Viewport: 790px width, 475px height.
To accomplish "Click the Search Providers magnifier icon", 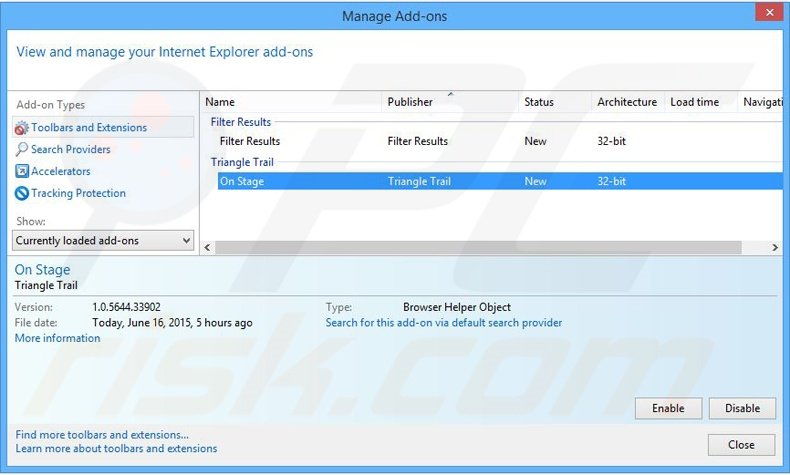I will pos(22,150).
